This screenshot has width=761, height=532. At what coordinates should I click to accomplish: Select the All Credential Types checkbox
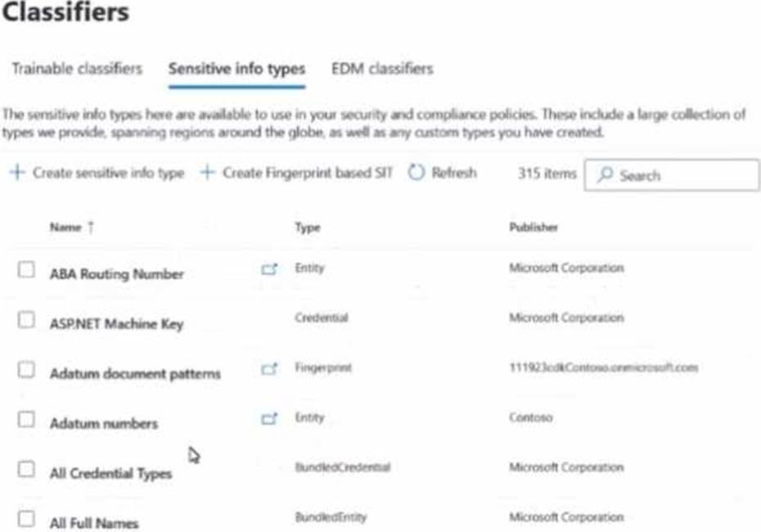(x=26, y=469)
